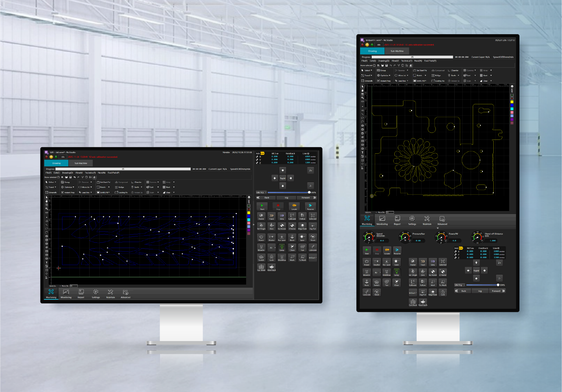Open Technics(T) menu on the landscape monitor

(x=90, y=173)
